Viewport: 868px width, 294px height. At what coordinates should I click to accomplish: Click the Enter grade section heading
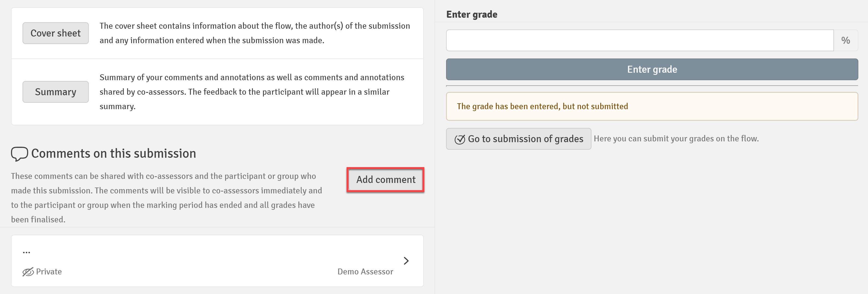[472, 14]
